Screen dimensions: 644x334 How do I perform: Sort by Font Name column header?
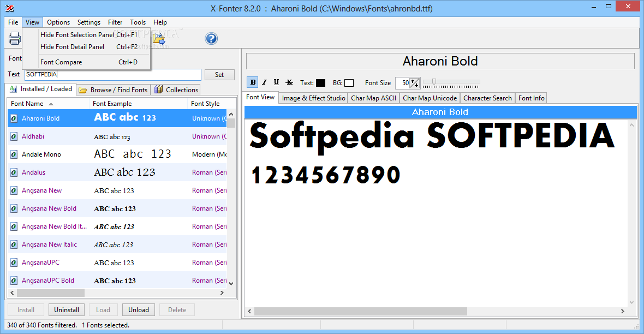[x=48, y=104]
